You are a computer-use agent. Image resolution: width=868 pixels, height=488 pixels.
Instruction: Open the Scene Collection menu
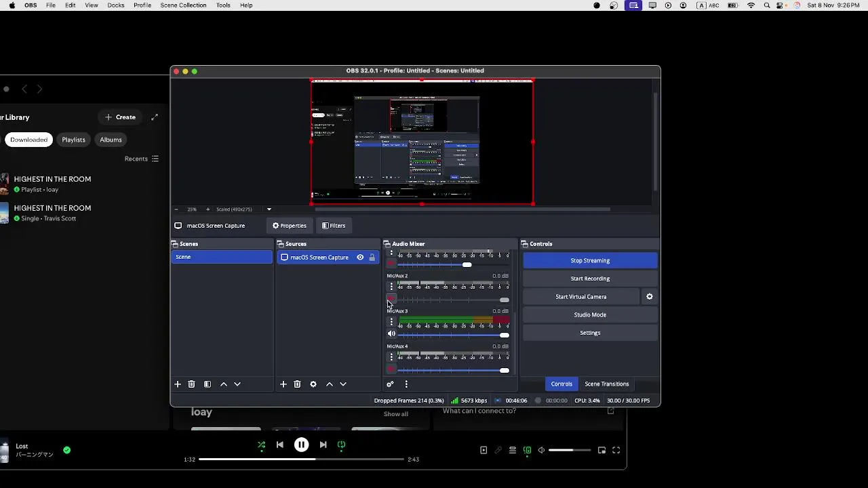pyautogui.click(x=183, y=5)
